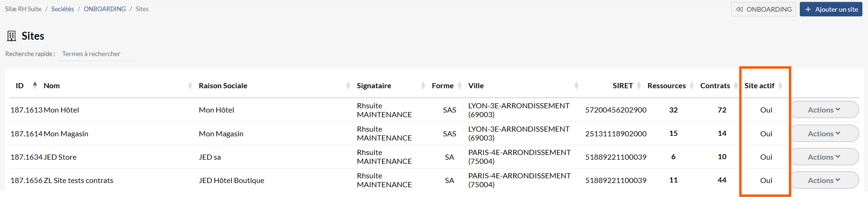Viewport: 868px width, 197px height.
Task: Click the Sites building icon
Action: 11,36
